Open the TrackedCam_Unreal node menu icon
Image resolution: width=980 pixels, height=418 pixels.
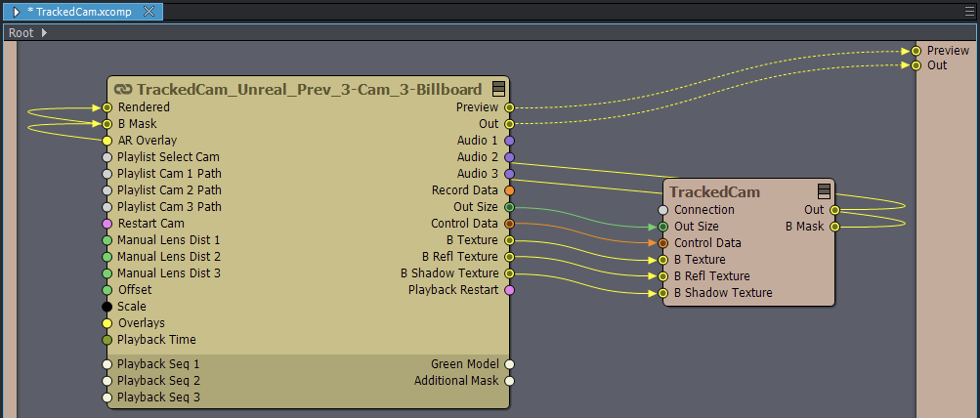(x=498, y=89)
